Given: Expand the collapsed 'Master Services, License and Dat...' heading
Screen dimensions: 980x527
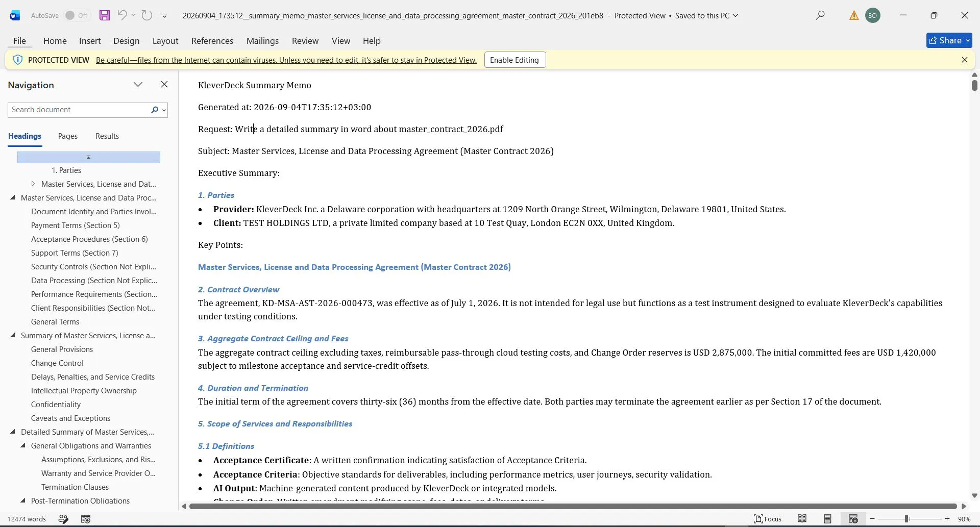Looking at the screenshot, I should tap(33, 184).
